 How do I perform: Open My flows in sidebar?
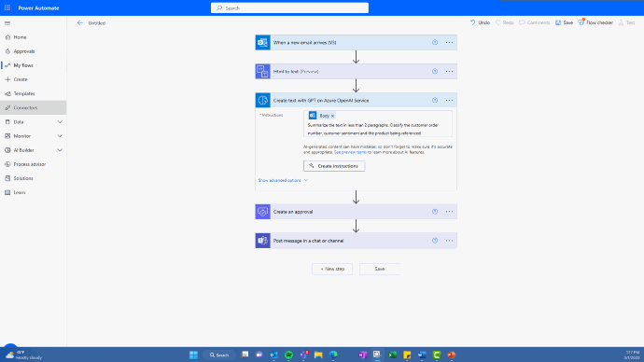[34, 65]
